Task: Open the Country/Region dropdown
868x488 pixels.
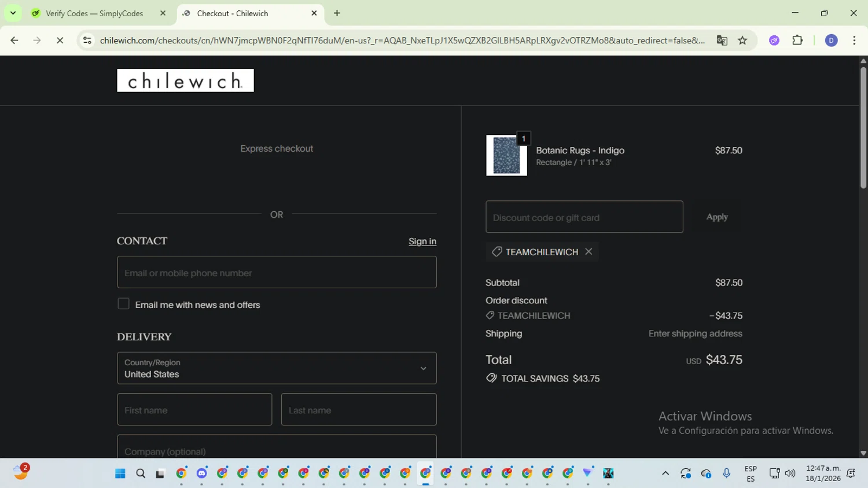Action: tap(277, 368)
